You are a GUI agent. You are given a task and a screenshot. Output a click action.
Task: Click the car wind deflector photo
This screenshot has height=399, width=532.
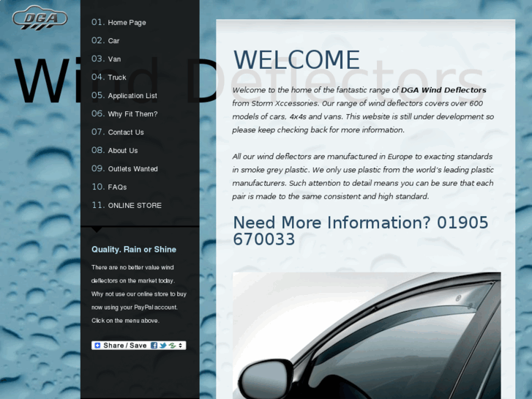367,335
